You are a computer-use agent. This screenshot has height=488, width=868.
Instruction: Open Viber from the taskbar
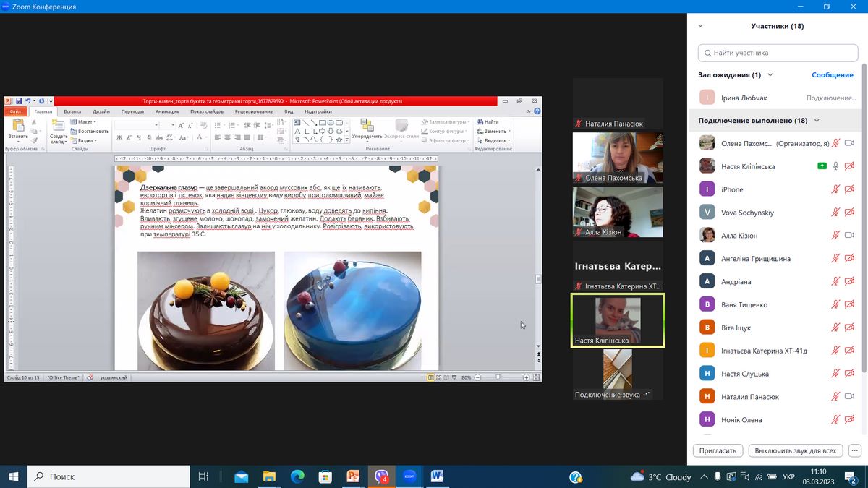coord(381,476)
